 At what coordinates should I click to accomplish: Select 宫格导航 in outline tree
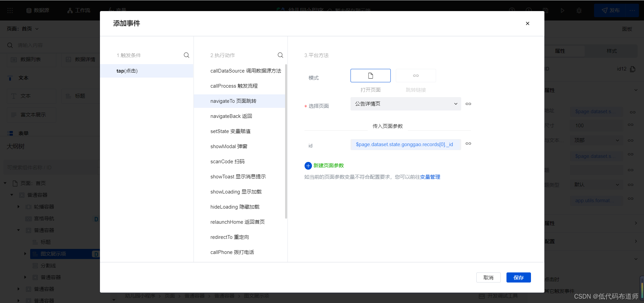click(44, 219)
